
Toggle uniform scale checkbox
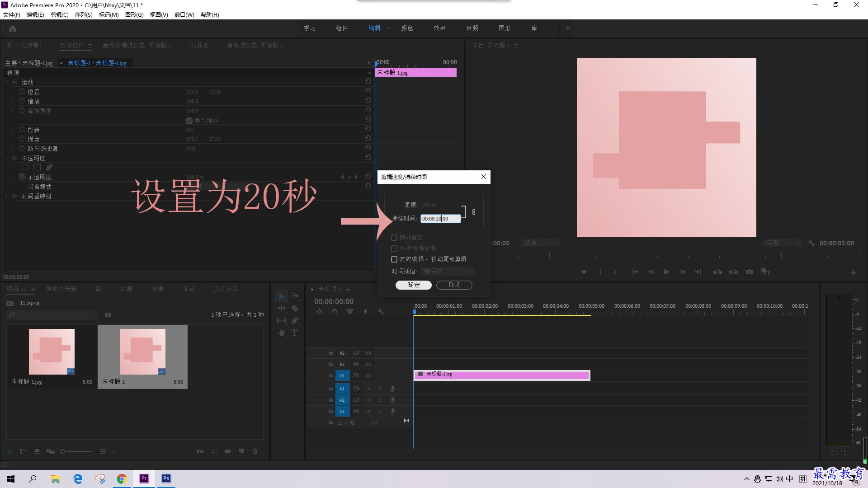point(189,121)
